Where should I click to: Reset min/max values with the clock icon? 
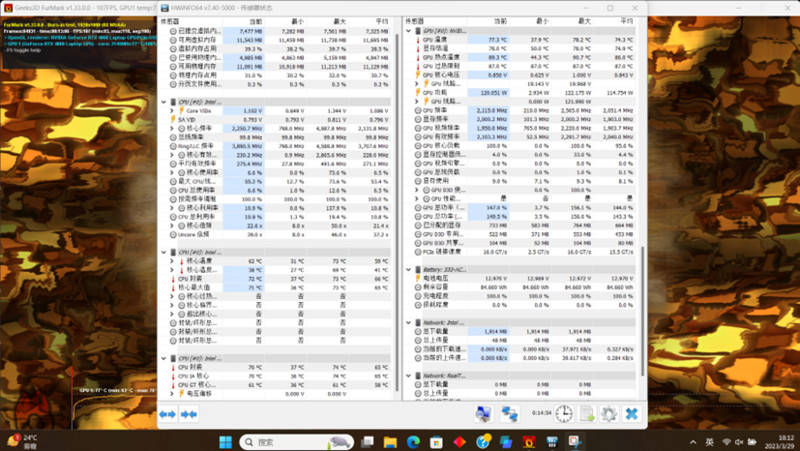click(564, 414)
